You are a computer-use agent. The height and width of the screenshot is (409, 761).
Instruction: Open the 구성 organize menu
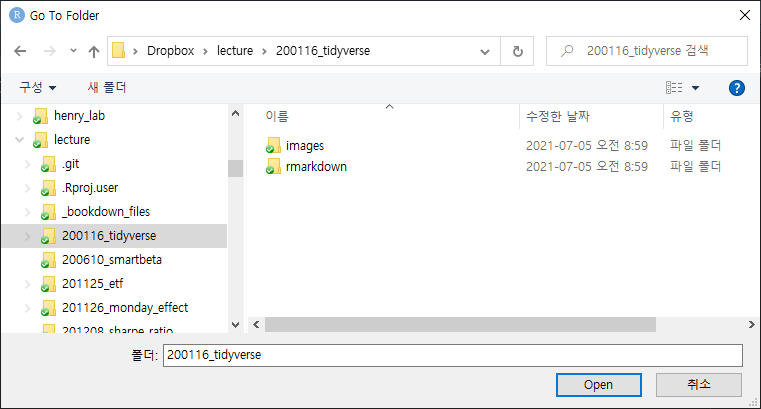click(x=37, y=88)
